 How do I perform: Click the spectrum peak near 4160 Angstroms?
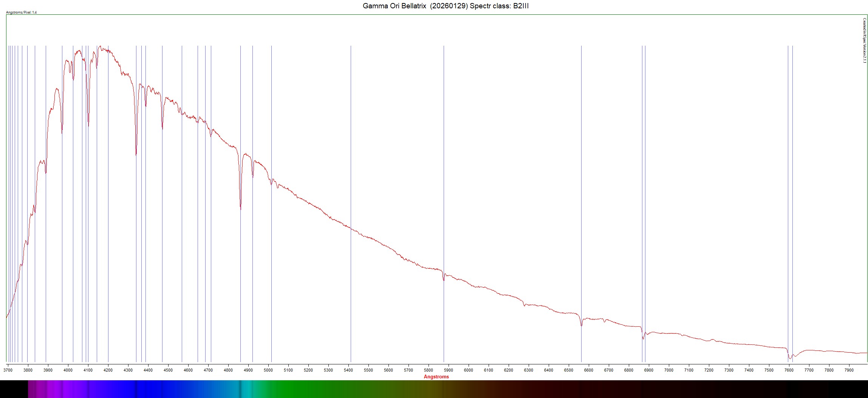tap(100, 47)
